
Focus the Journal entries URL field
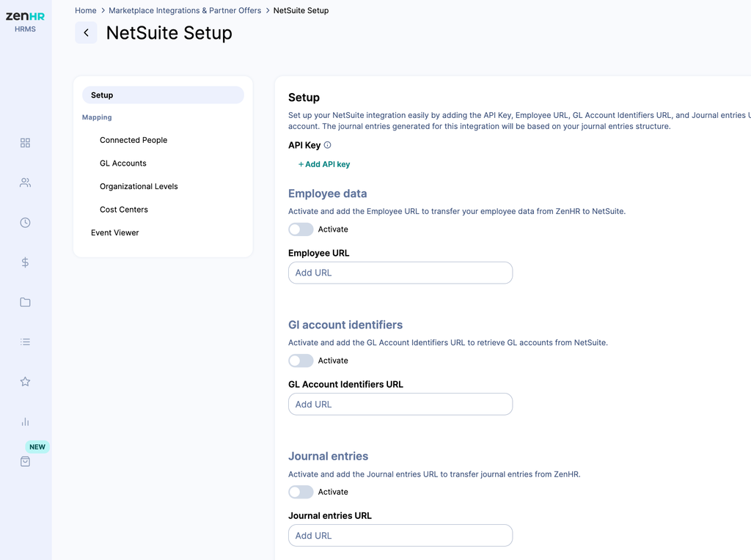pos(400,536)
